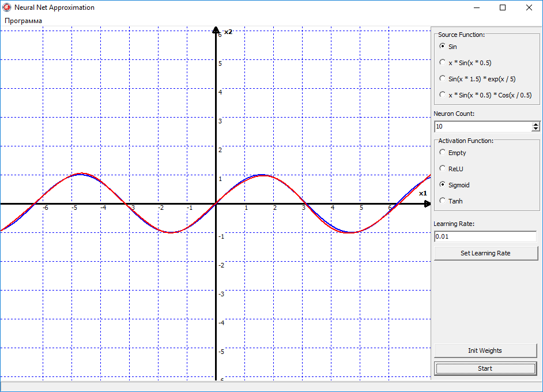Maximize the Neural Net Approximation window
The height and width of the screenshot is (392, 543).
coord(503,7)
